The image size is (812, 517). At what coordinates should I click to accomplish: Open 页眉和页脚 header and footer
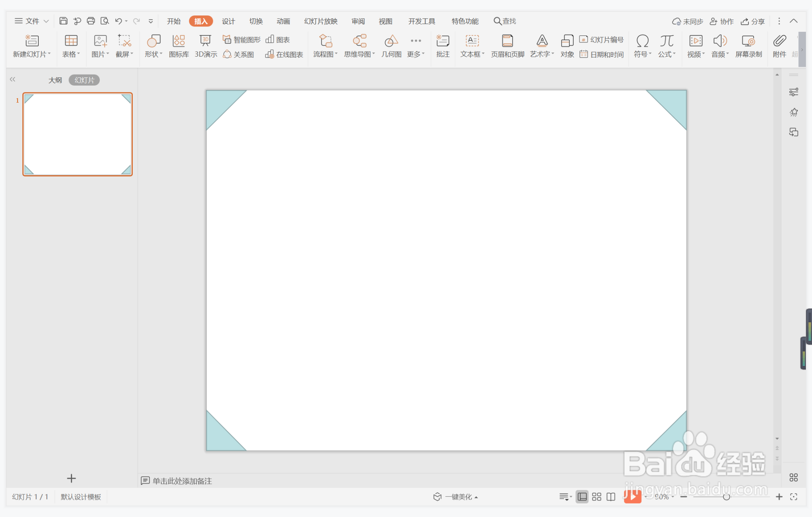pyautogui.click(x=507, y=46)
